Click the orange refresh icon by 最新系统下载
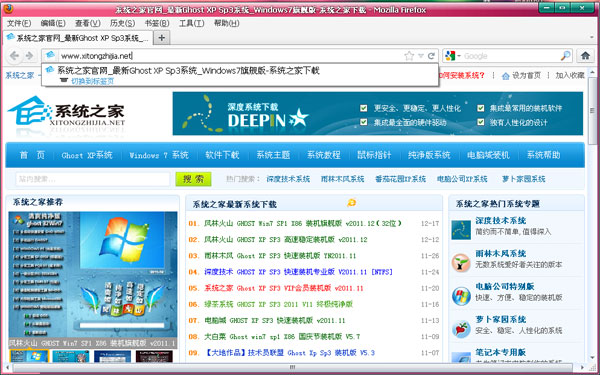The image size is (600, 375). [x=352, y=202]
